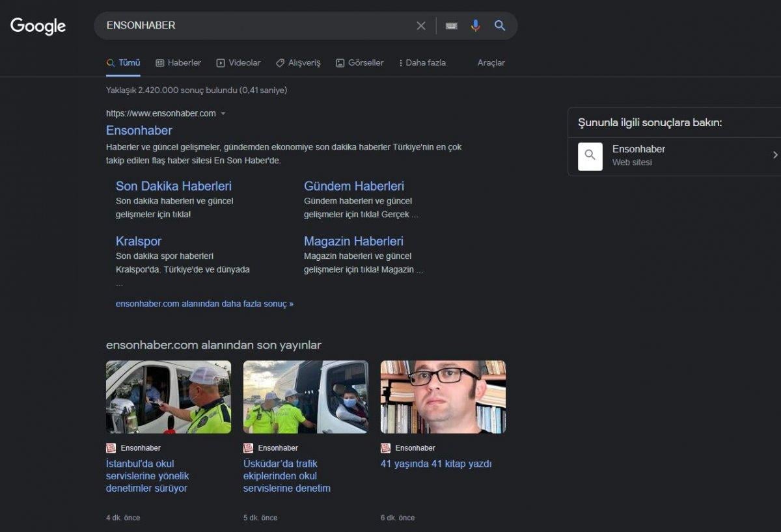Open the Son Dakika Haberleri sitelink
Image resolution: width=781 pixels, height=532 pixels.
pos(173,185)
